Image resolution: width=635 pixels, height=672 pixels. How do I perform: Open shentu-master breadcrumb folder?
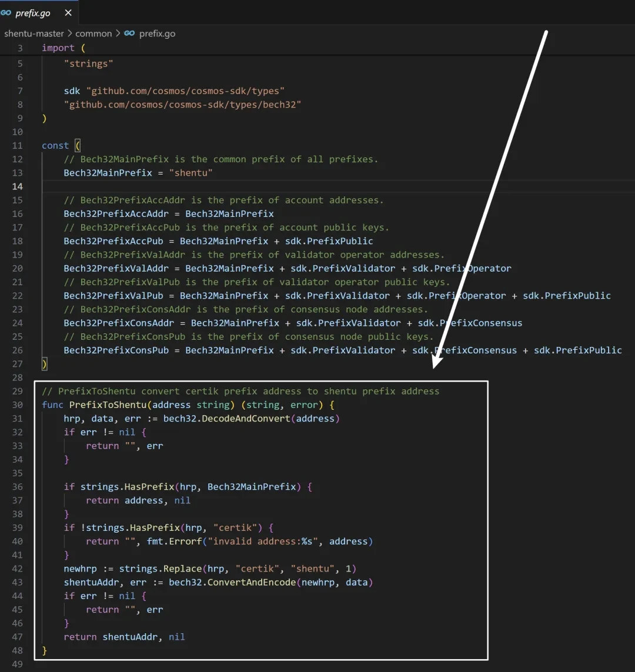pos(34,34)
